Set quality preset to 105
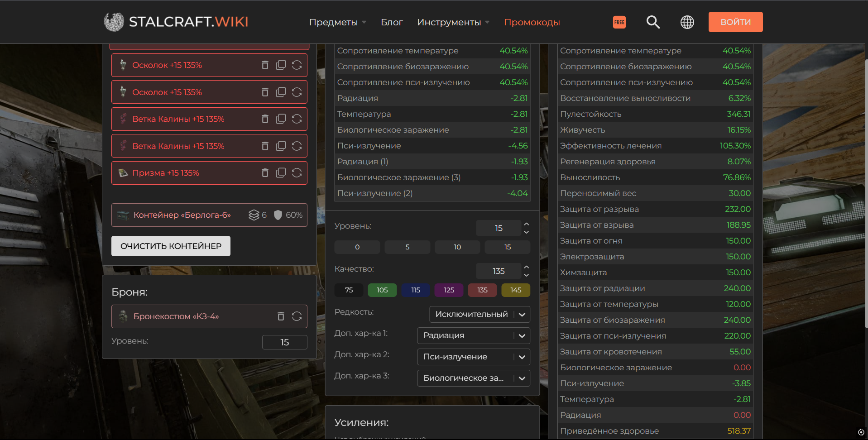This screenshot has height=440, width=868. [x=382, y=290]
